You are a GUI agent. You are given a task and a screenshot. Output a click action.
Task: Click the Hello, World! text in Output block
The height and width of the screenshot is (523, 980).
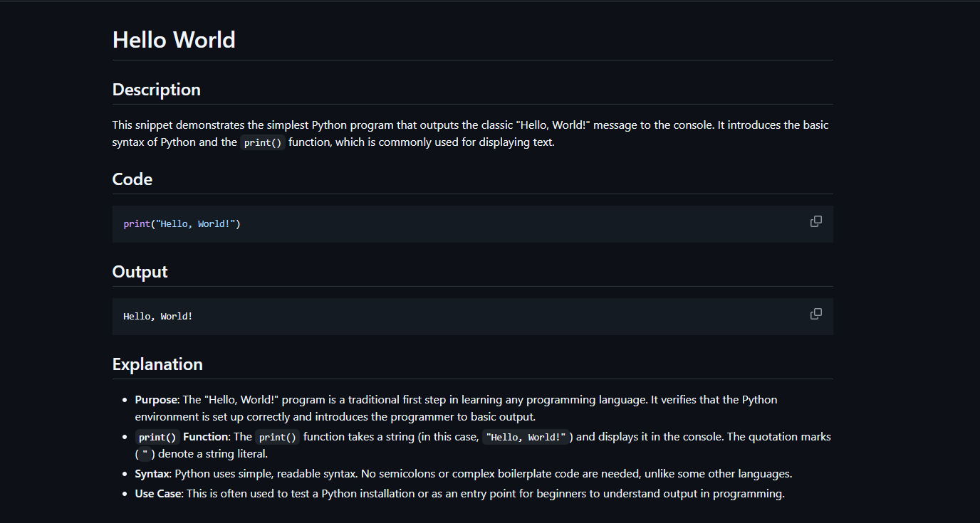[158, 317]
